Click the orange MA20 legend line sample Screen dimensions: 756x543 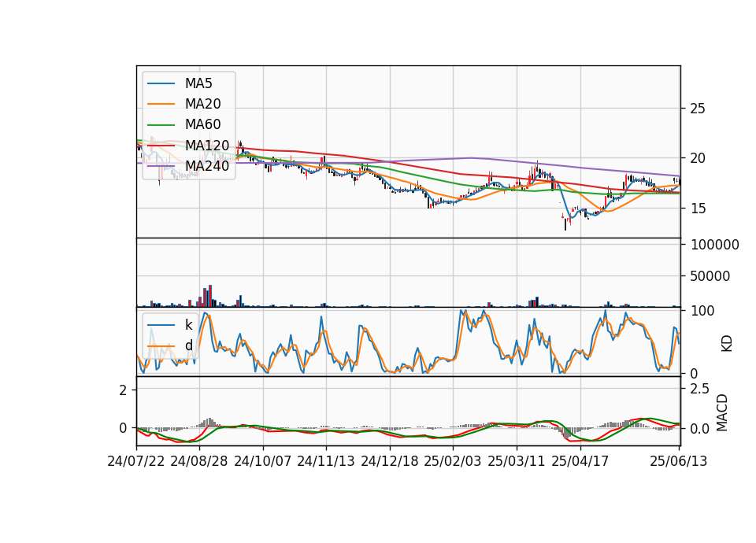point(161,104)
